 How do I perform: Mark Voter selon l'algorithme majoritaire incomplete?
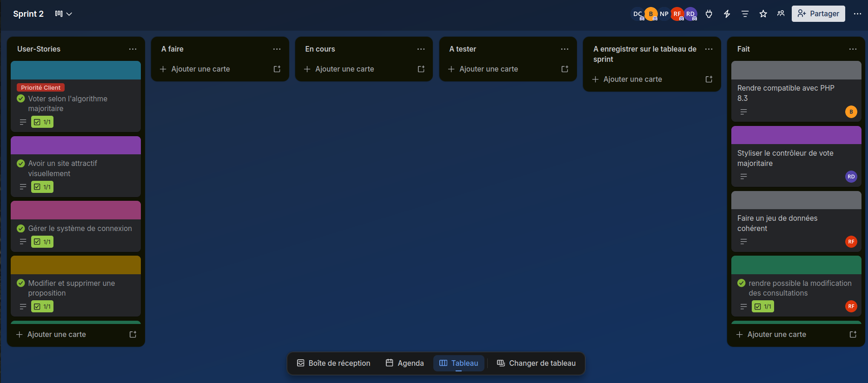tap(21, 99)
